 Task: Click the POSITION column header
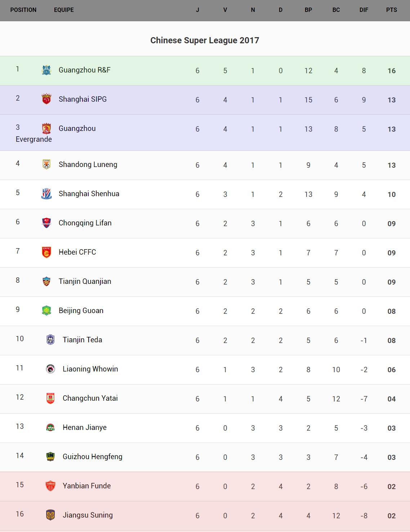click(23, 10)
